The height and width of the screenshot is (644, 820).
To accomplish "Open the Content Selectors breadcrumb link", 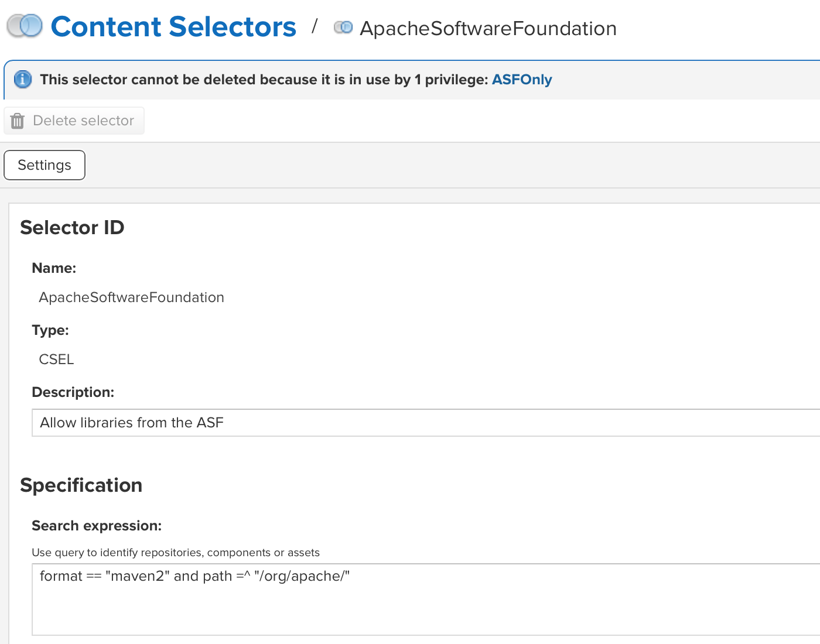I will point(173,27).
